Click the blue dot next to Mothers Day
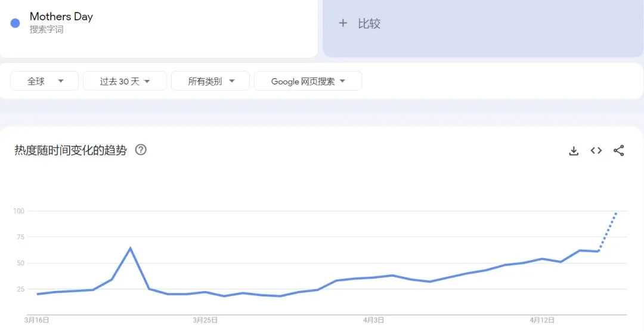 tap(15, 23)
